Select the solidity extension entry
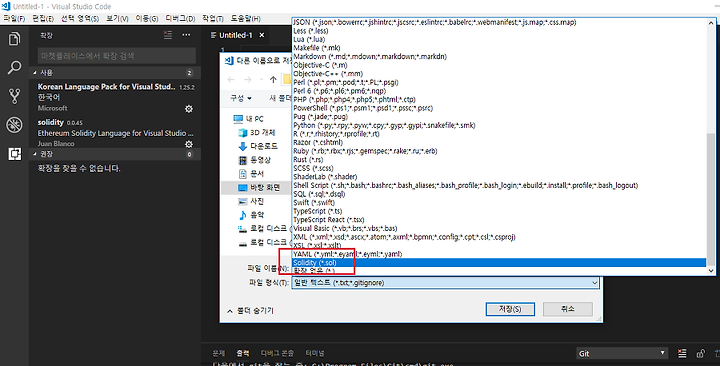The image size is (720, 366). click(115, 133)
